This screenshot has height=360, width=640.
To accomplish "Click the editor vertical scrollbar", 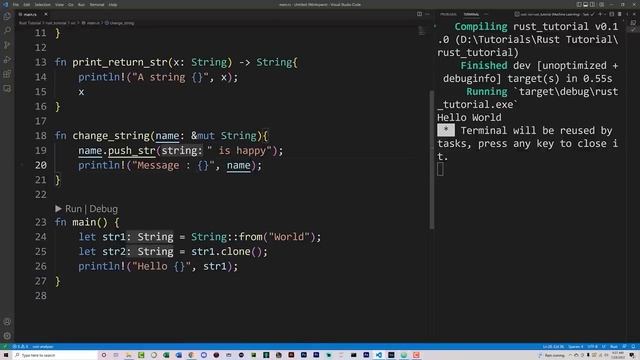I will (x=431, y=159).
